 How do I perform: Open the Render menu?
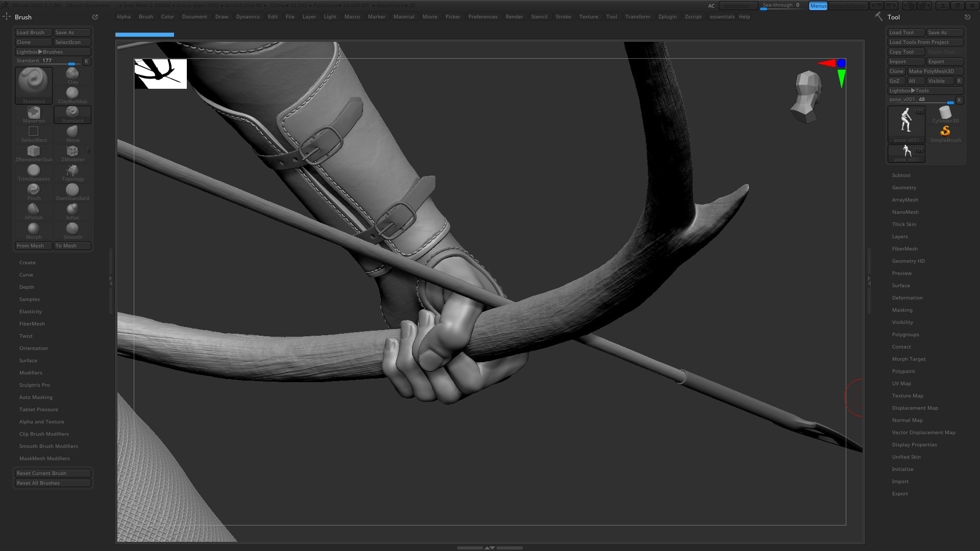point(514,17)
